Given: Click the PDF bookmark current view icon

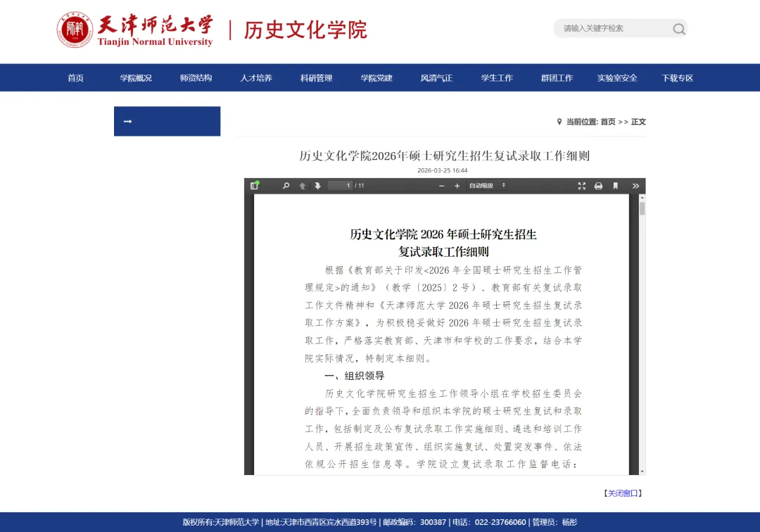Looking at the screenshot, I should [615, 186].
